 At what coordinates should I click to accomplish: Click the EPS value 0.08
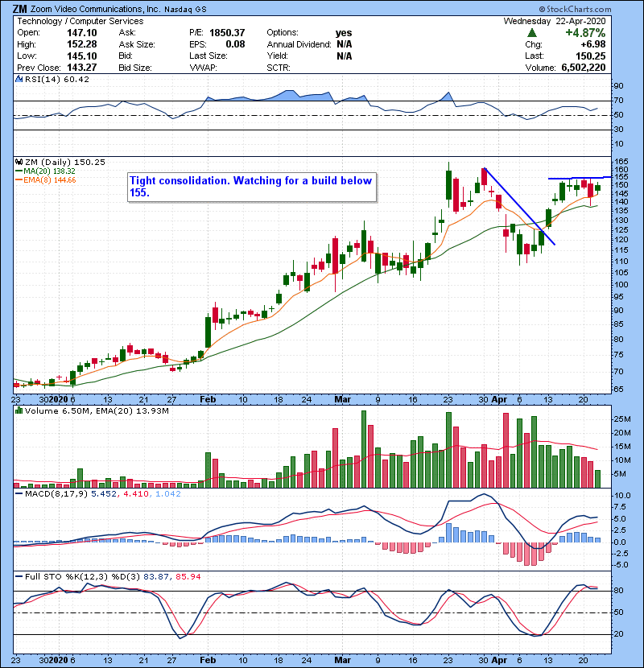[x=235, y=44]
